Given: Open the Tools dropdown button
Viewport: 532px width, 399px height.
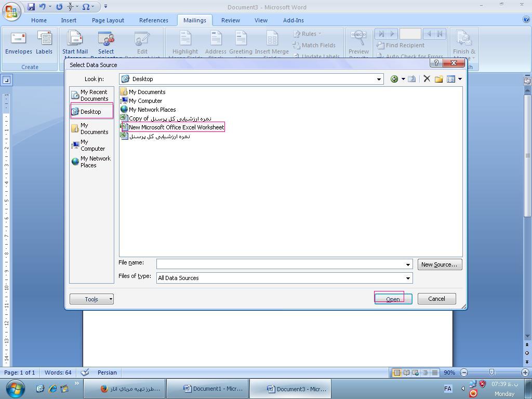Looking at the screenshot, I should click(x=91, y=299).
